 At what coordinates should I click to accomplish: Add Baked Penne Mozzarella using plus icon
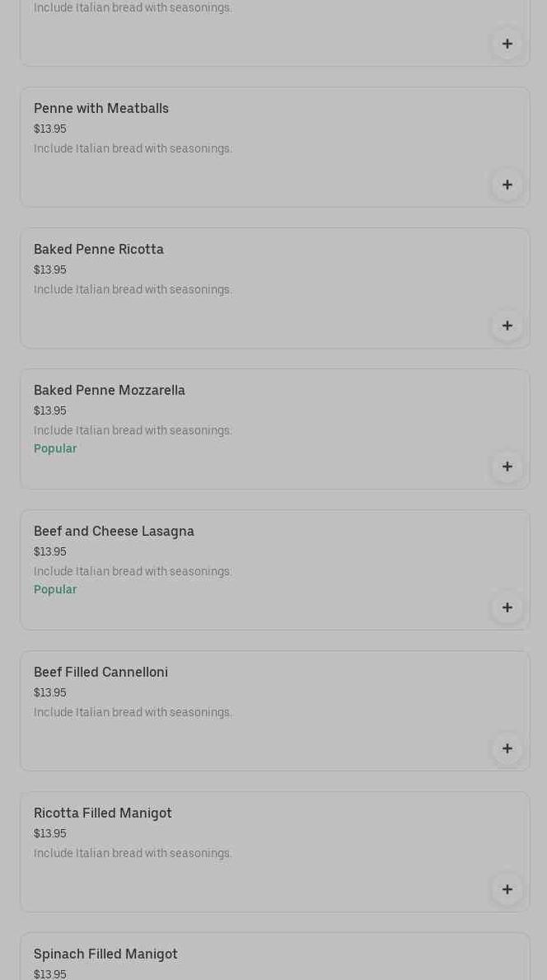[507, 467]
